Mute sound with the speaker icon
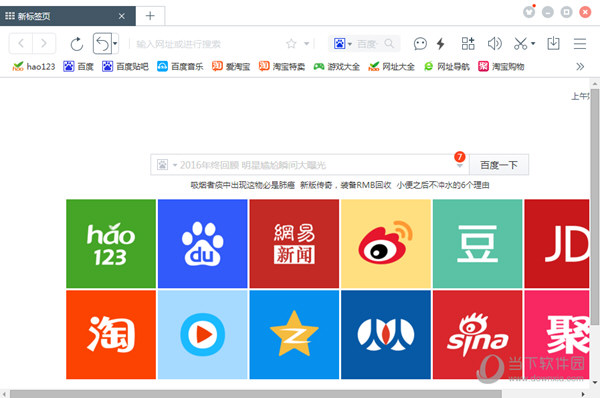This screenshot has width=600, height=398. pos(494,44)
